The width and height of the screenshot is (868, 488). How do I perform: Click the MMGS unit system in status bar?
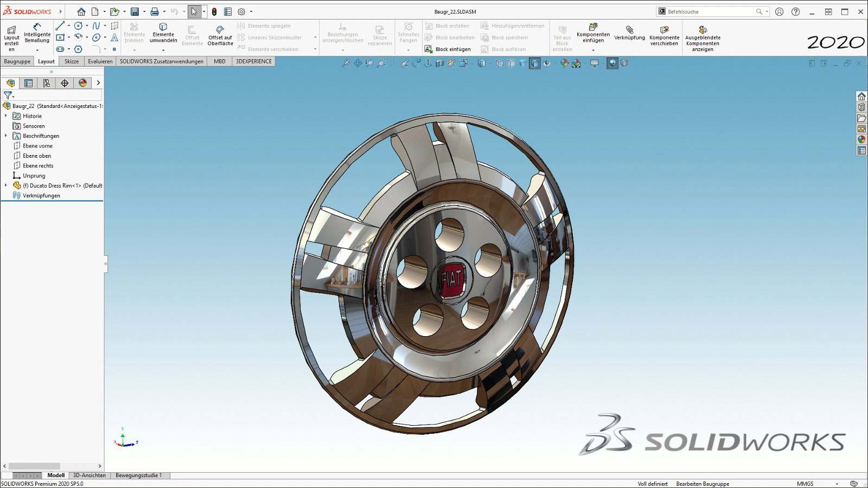pos(805,484)
